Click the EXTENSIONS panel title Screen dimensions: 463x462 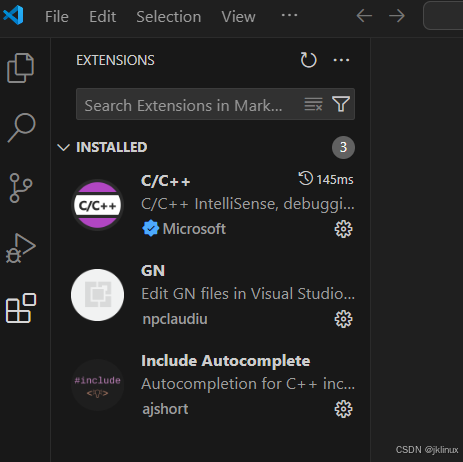pyautogui.click(x=115, y=60)
